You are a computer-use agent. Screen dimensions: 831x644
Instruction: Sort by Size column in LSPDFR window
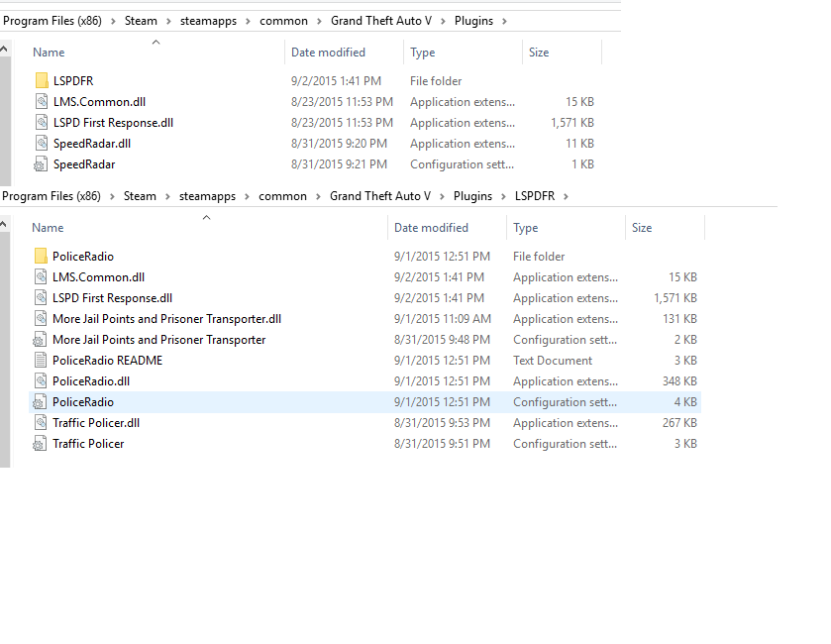pos(641,228)
